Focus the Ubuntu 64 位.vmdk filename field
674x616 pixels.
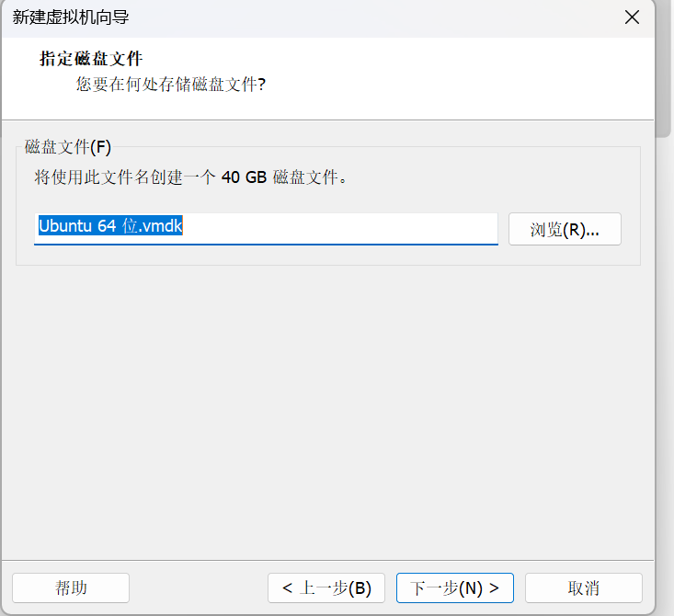coord(266,229)
